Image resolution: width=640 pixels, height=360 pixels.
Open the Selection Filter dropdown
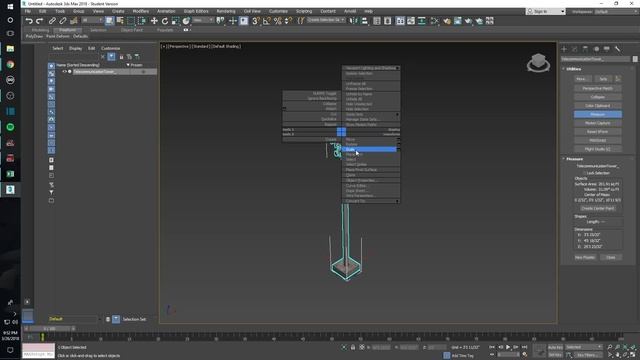tap(92, 20)
